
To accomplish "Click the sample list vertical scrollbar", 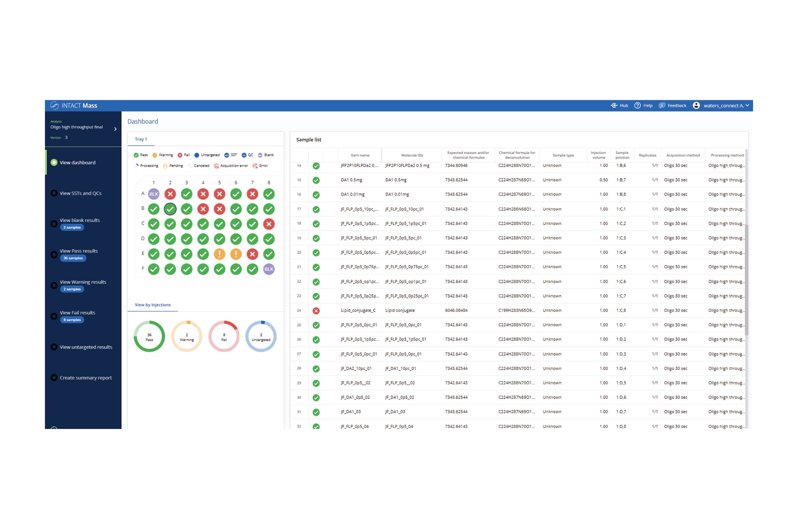I will [746, 279].
